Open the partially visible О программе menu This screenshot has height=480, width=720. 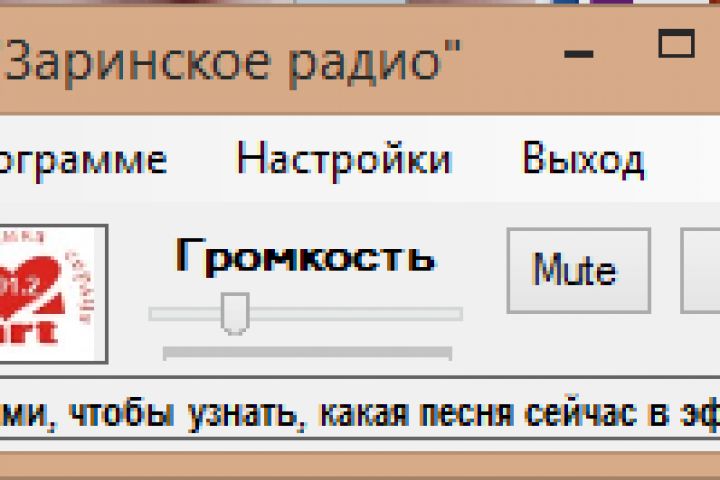tap(83, 161)
